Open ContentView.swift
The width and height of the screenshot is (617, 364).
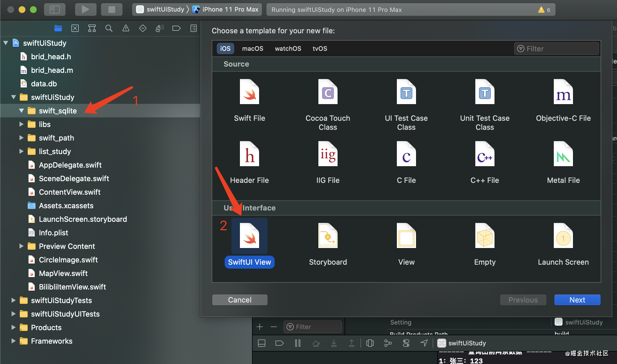pyautogui.click(x=69, y=192)
